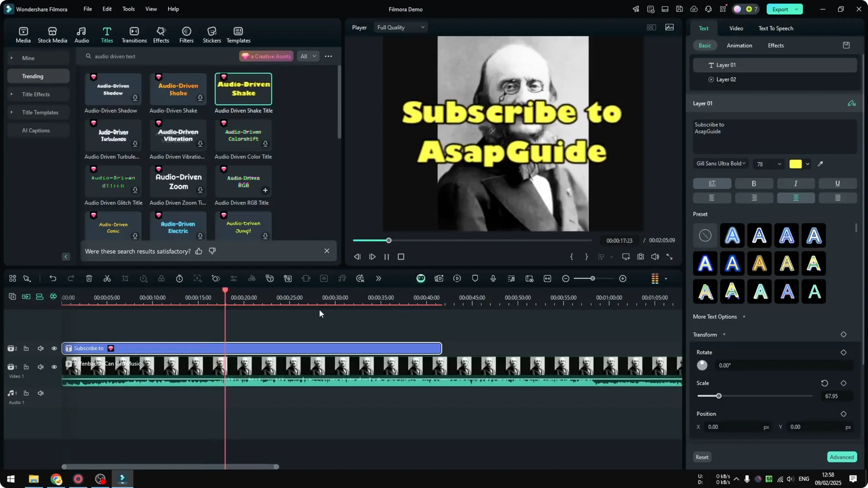Hide the Video 1 track with the eye toggle
Viewport: 868px width, 488px height.
pos(54,367)
